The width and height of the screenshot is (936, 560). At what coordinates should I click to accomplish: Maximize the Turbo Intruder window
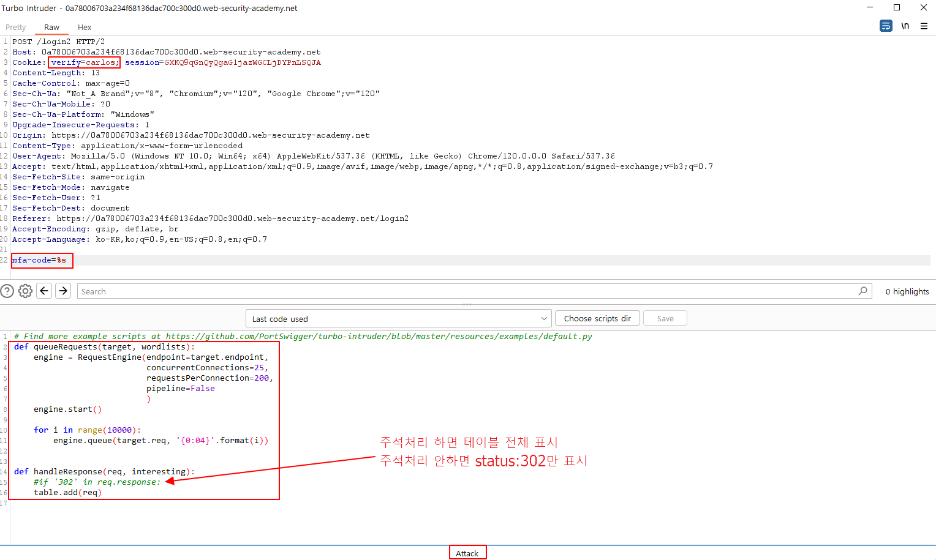point(897,7)
